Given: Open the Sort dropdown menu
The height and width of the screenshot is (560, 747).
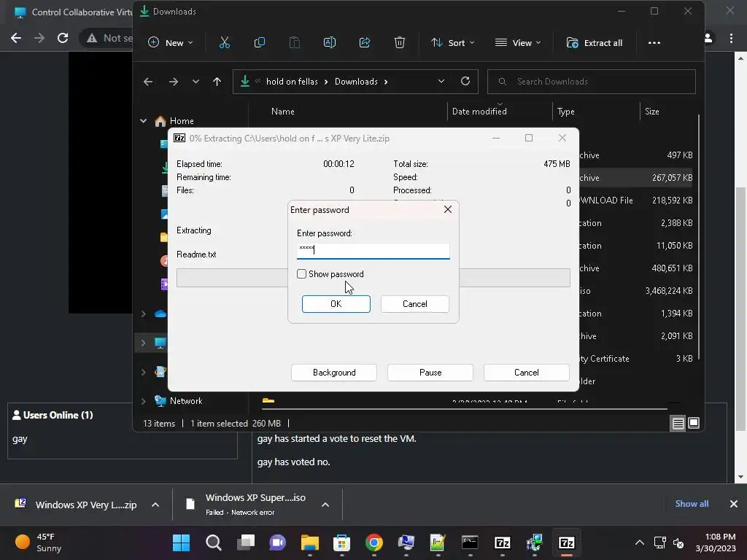Looking at the screenshot, I should click(453, 43).
